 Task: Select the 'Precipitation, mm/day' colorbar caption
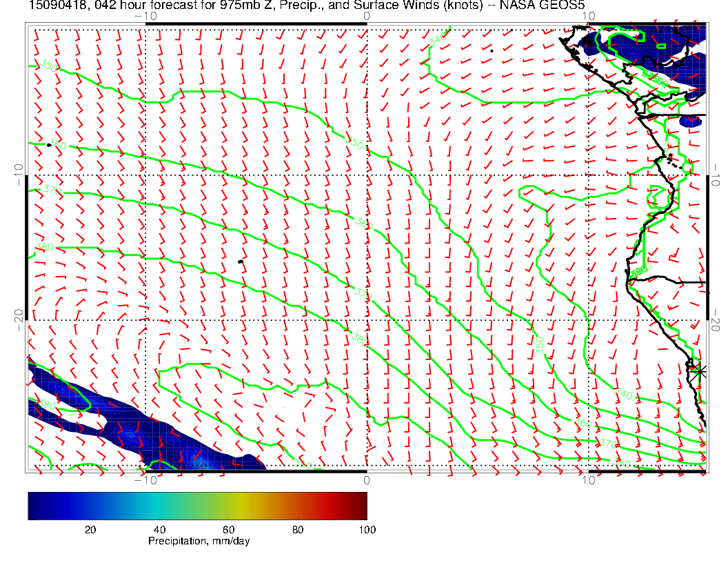pos(199,542)
